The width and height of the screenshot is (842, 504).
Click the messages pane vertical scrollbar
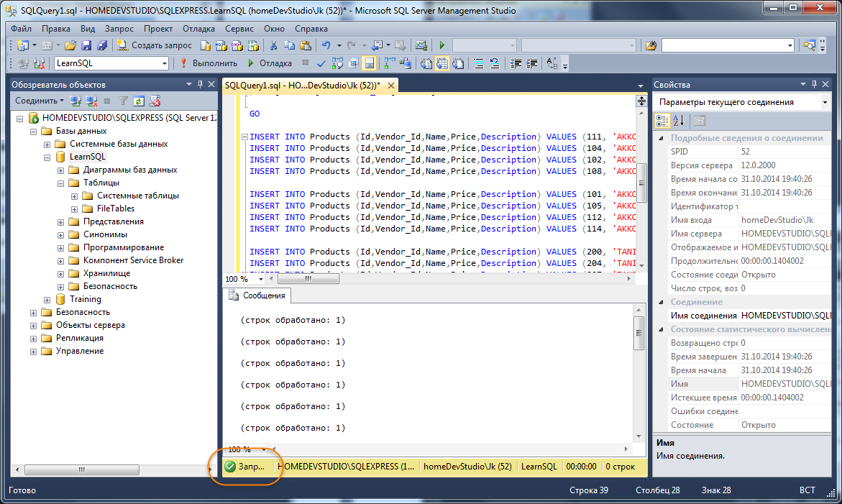coord(639,373)
